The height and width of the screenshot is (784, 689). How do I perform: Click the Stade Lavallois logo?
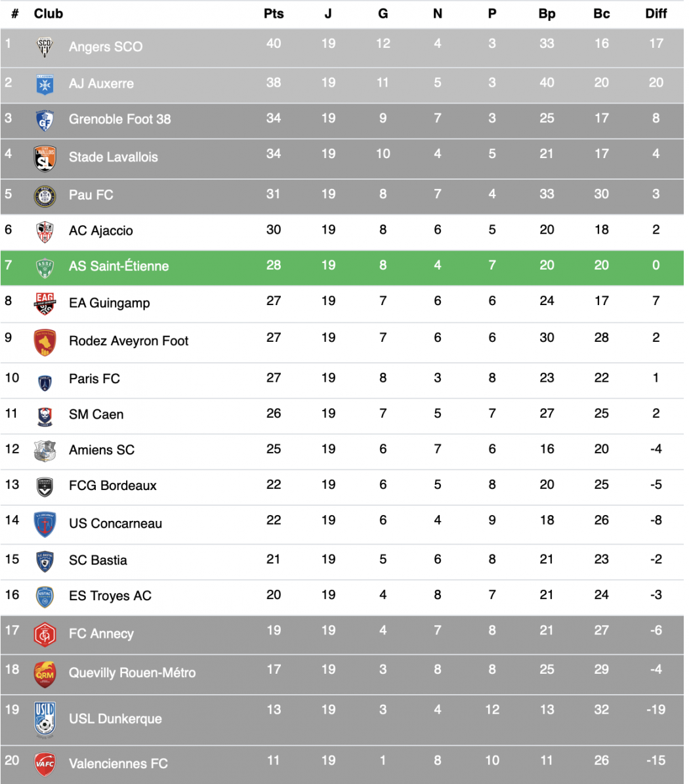pos(45,157)
